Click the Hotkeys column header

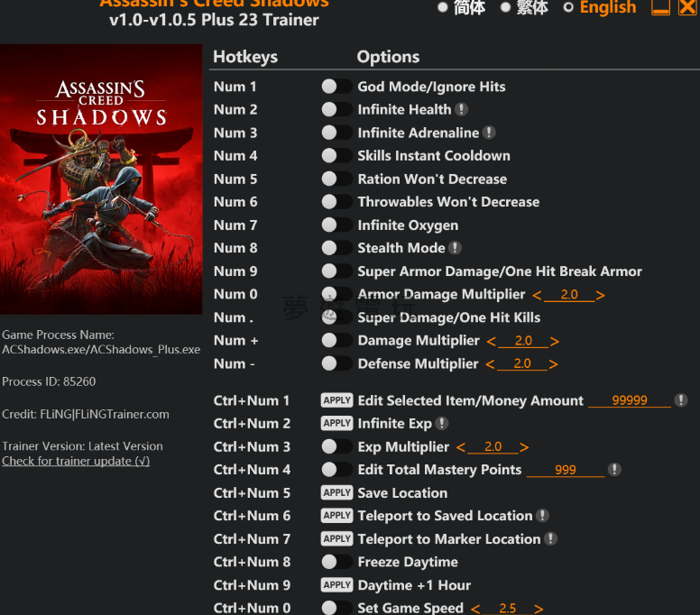coord(245,57)
